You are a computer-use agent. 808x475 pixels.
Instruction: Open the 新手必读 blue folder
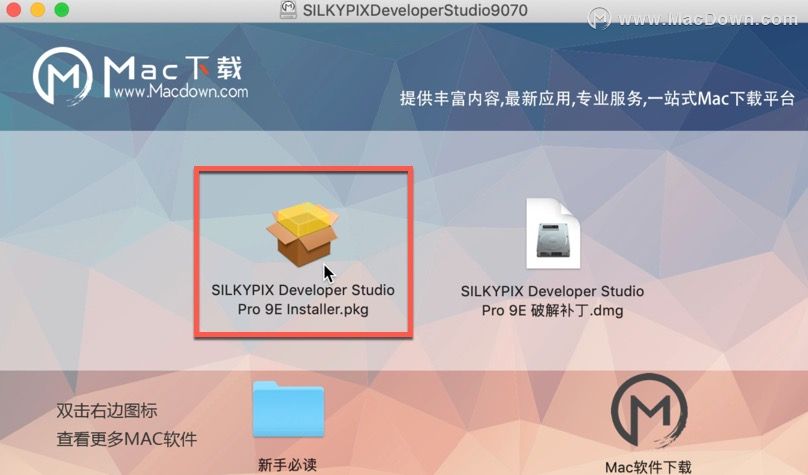(x=289, y=410)
